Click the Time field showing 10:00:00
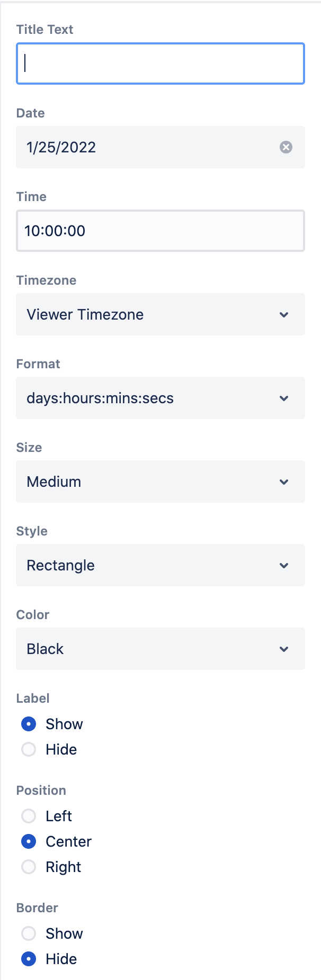321x980 pixels. [x=160, y=231]
